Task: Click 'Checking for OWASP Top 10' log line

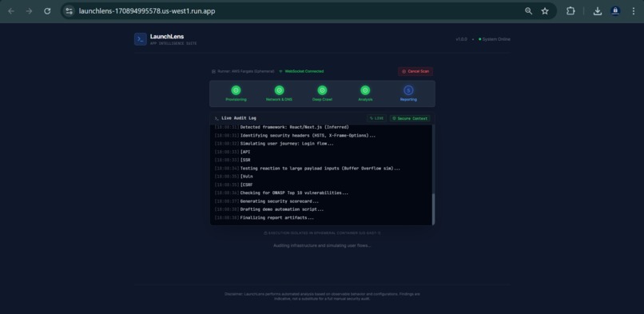Action: (295, 193)
